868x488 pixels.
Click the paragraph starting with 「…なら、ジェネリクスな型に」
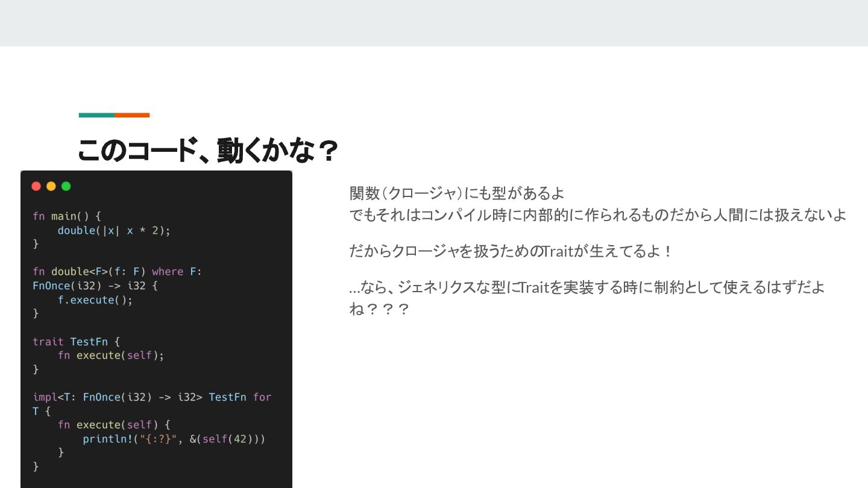coord(587,287)
